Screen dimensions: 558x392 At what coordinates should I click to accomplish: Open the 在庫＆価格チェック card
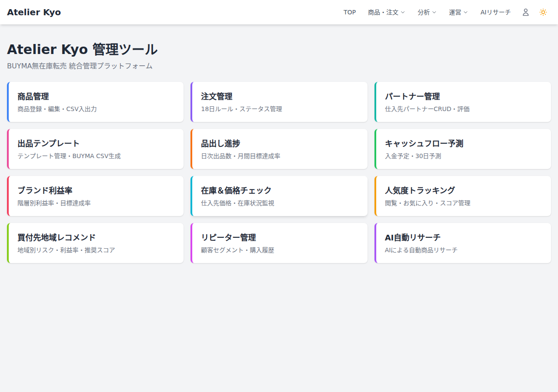[279, 196]
